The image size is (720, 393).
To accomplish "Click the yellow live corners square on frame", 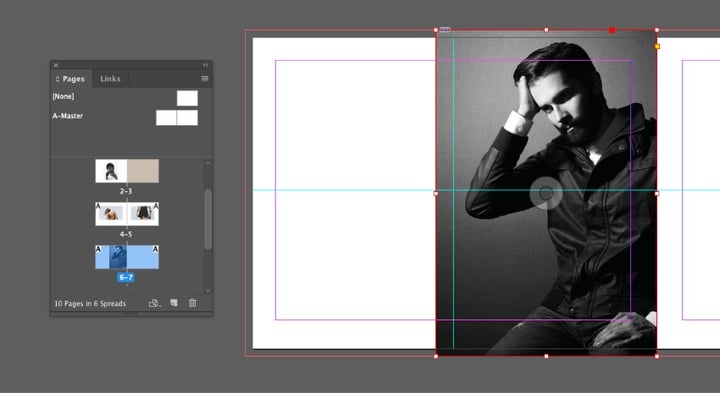I will pos(657,46).
